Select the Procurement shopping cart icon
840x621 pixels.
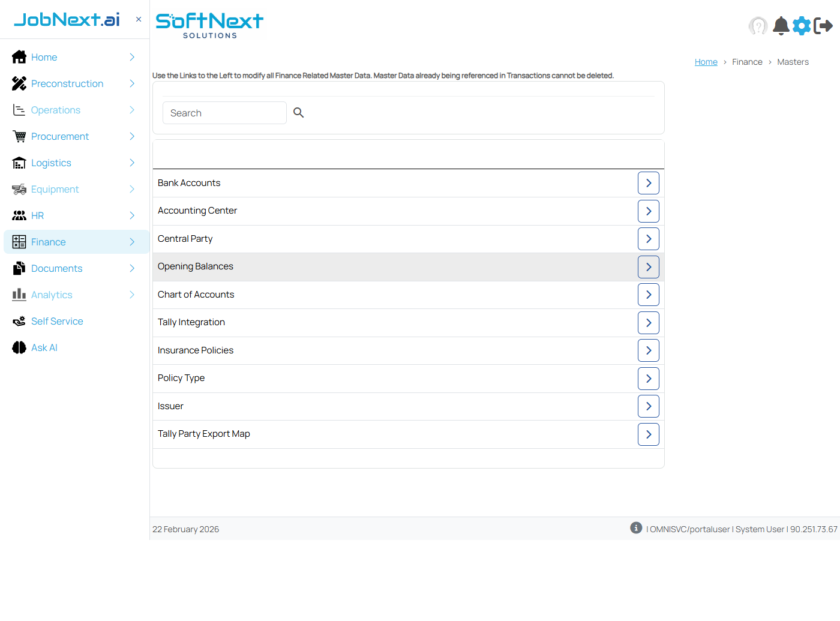(19, 136)
